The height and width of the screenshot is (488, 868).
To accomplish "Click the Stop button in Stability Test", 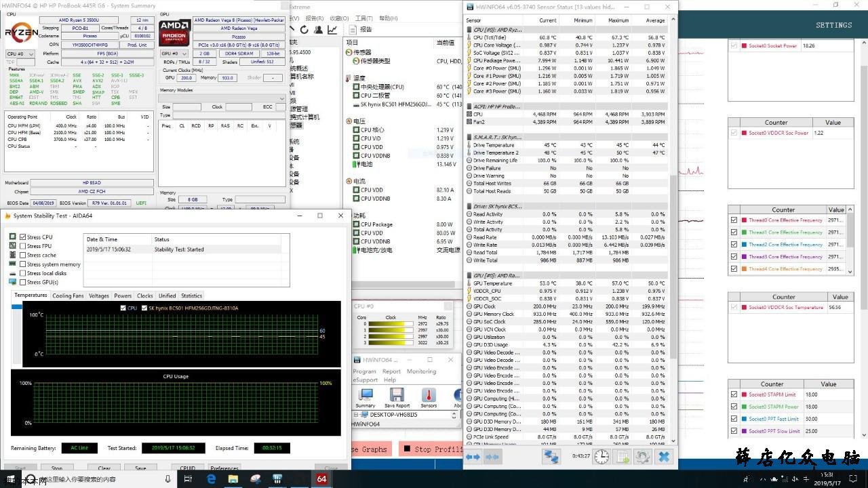I will point(57,468).
